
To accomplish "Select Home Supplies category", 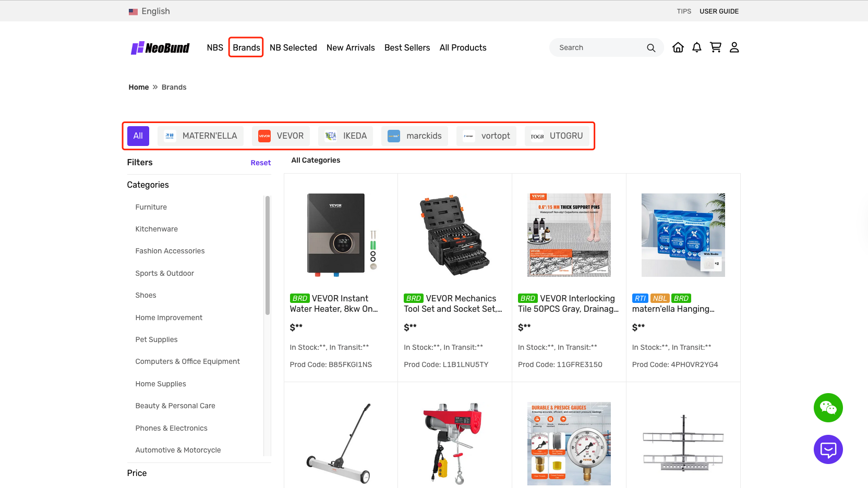I will point(161,384).
